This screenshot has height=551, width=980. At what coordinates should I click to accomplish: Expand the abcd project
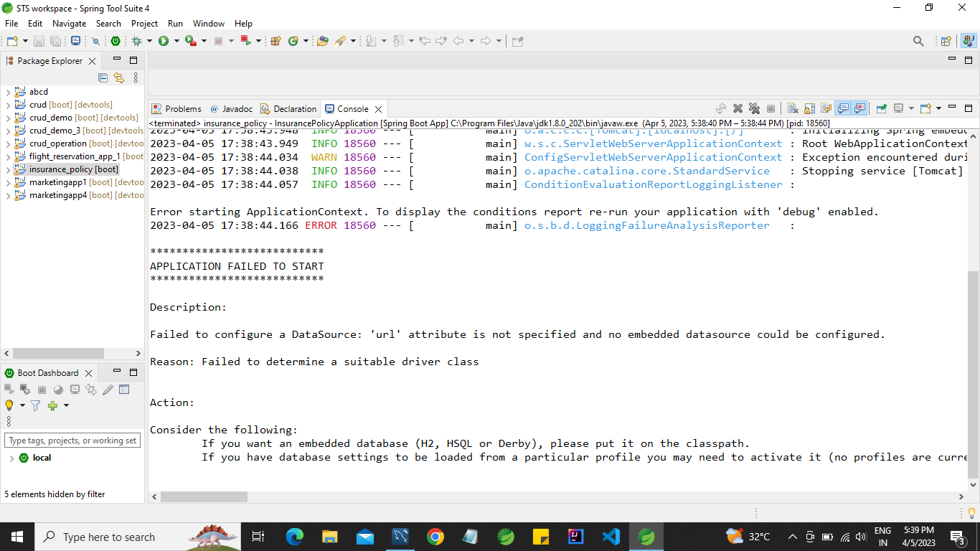coord(8,93)
